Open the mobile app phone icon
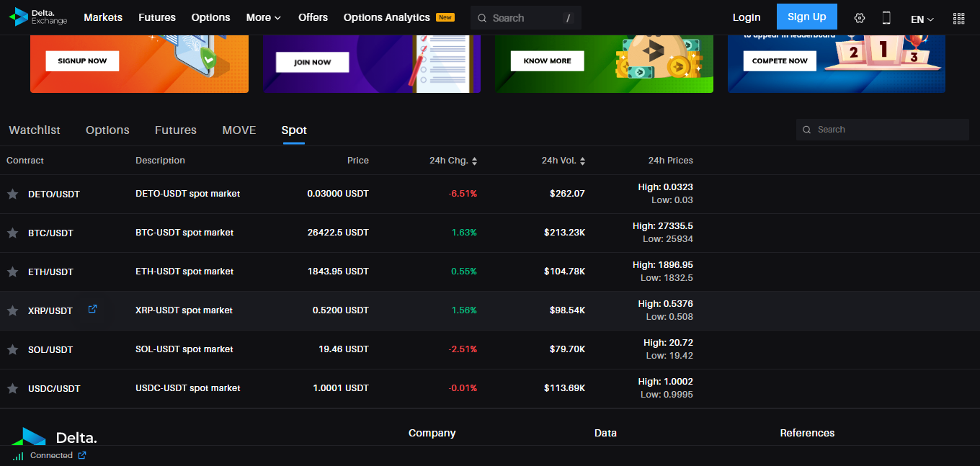This screenshot has height=466, width=980. pyautogui.click(x=886, y=18)
